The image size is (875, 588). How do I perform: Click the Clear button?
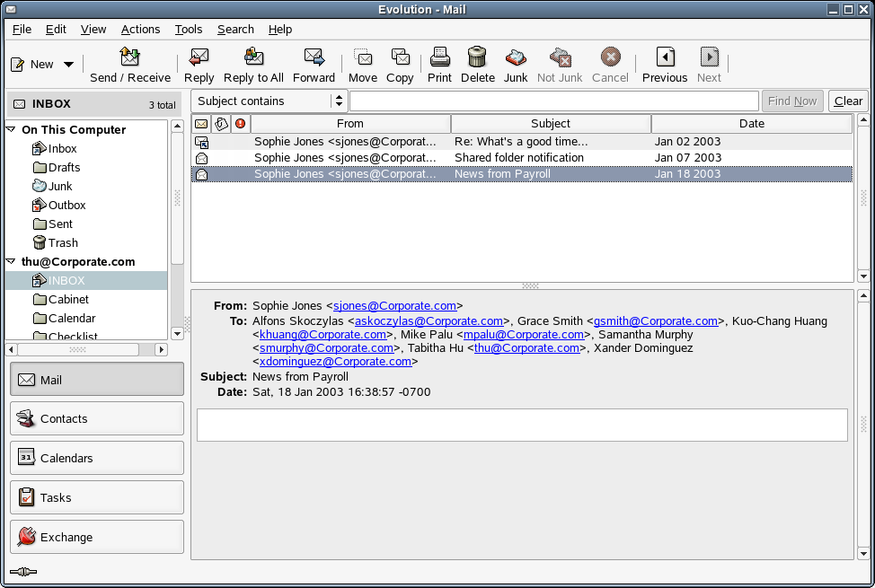point(847,101)
